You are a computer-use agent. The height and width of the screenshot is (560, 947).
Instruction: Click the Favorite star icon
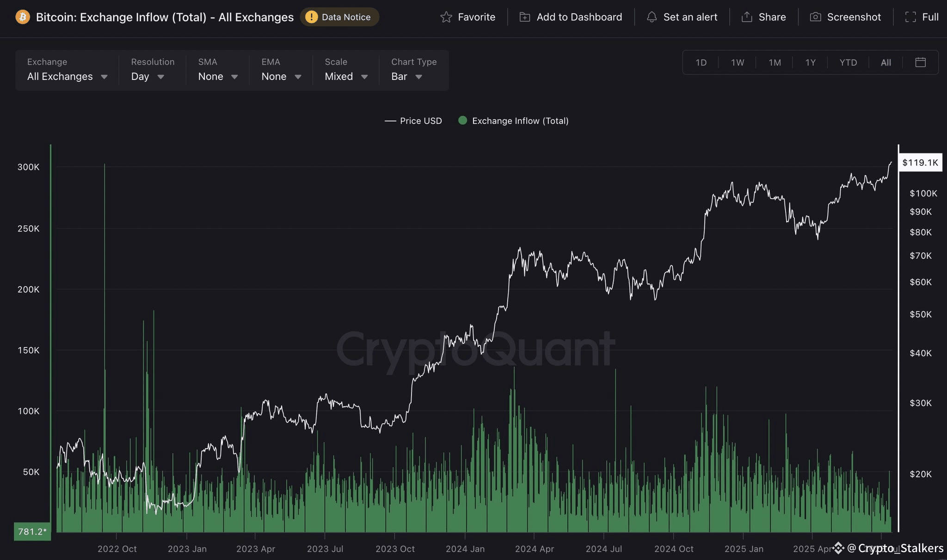coord(446,17)
